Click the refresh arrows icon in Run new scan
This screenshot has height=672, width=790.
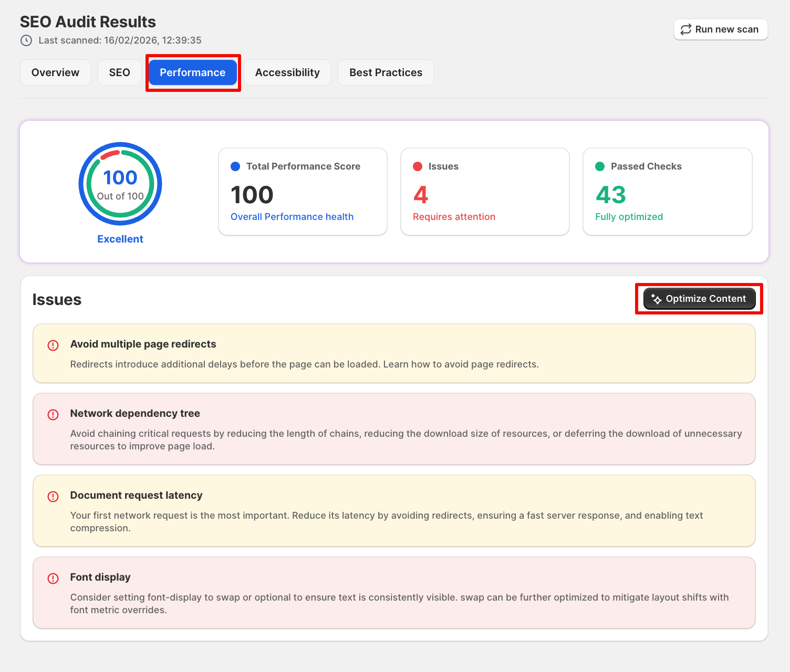click(685, 29)
